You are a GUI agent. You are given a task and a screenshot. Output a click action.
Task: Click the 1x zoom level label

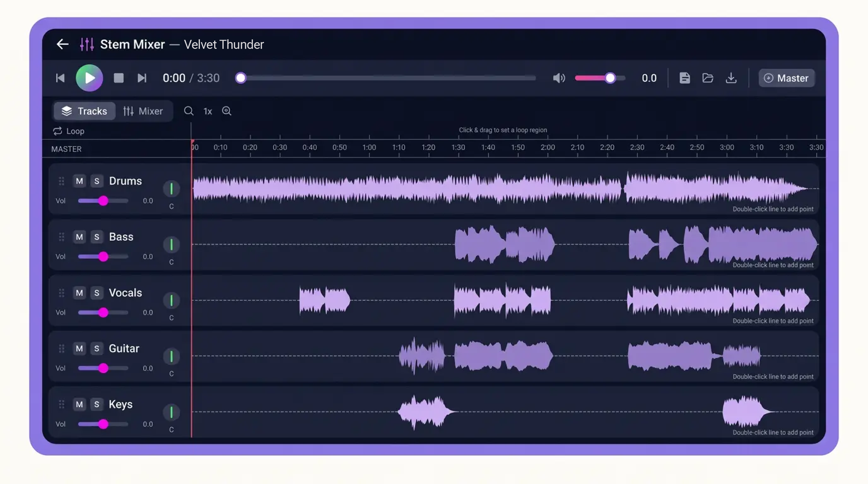click(208, 112)
